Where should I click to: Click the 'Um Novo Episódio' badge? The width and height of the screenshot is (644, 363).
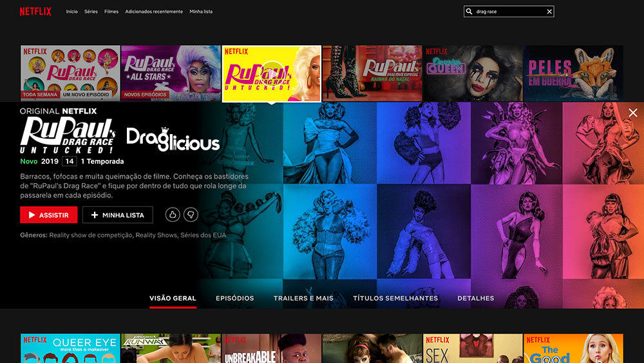[x=86, y=95]
